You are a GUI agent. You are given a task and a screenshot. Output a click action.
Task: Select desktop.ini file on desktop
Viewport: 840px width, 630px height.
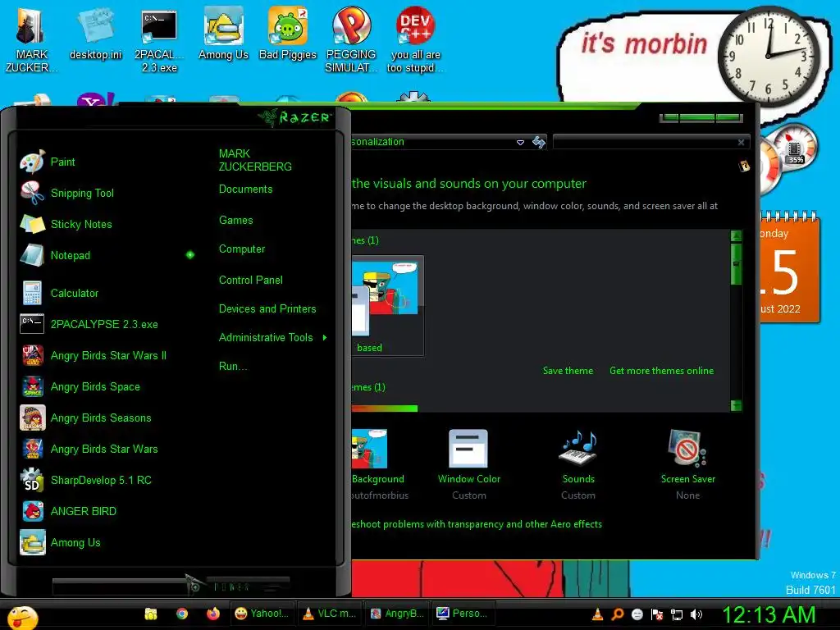coord(95,33)
